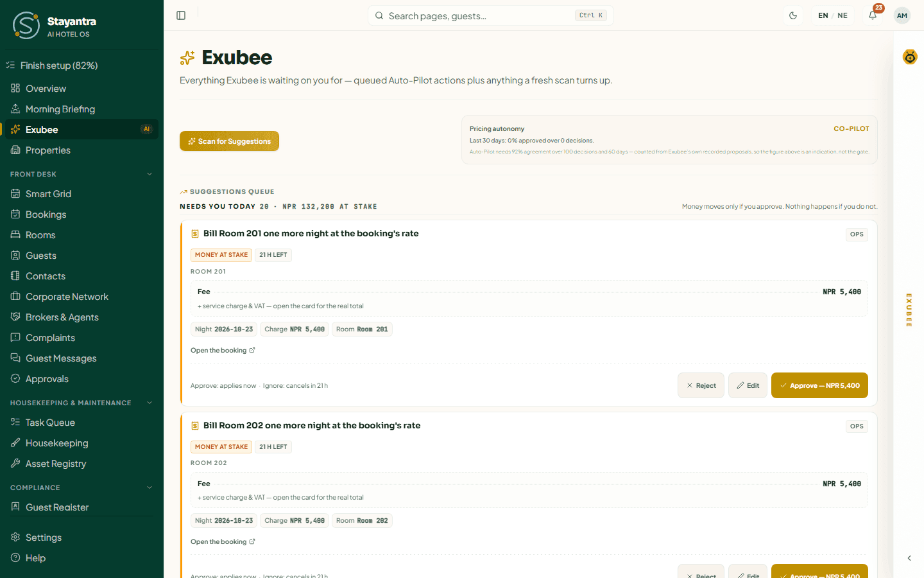Click OPS tag on Room 201 card

coord(857,234)
